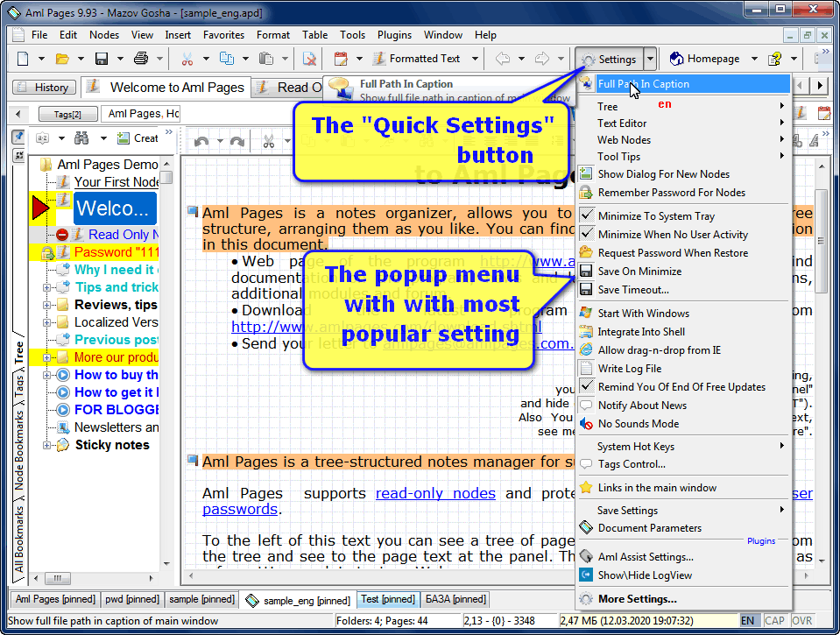This screenshot has height=635, width=840.
Task: Select the Sticky notes tree item
Action: [112, 445]
